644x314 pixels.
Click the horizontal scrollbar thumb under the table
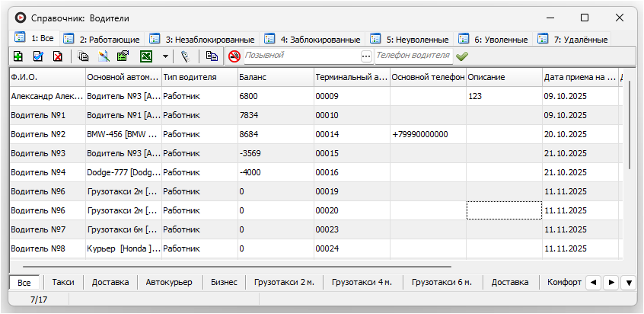pyautogui.click(x=237, y=266)
